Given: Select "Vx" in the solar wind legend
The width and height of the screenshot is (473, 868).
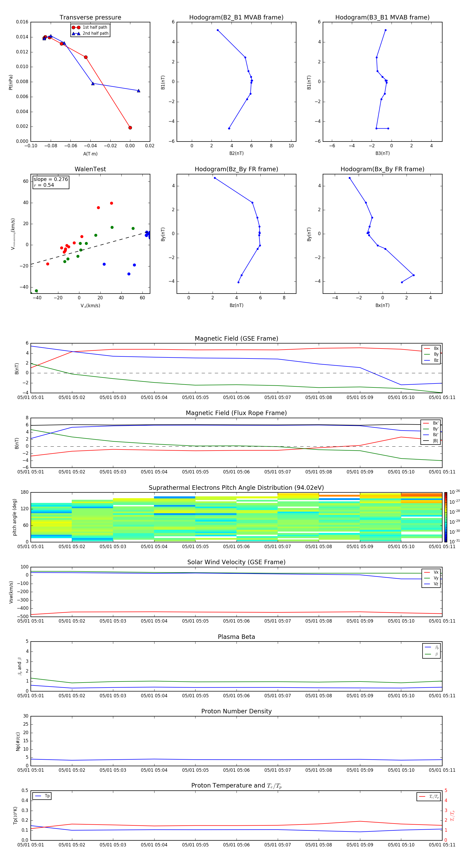Looking at the screenshot, I should 431,572.
